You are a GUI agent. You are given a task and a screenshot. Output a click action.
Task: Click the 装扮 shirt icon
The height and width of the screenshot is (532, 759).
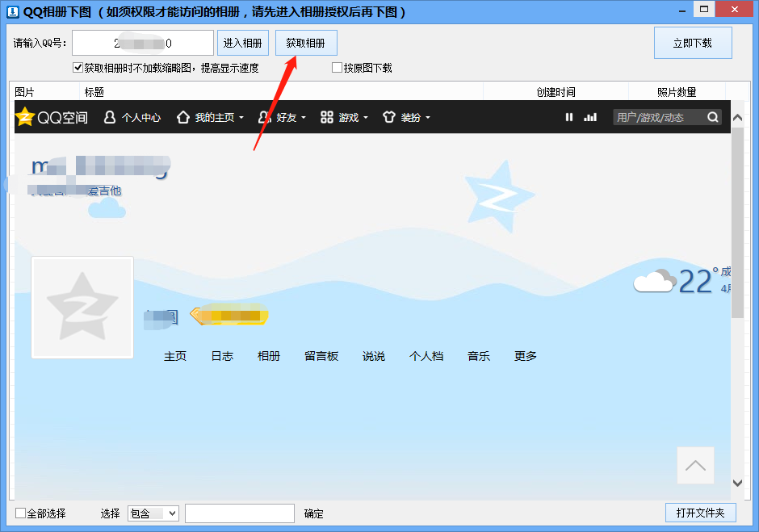point(390,117)
